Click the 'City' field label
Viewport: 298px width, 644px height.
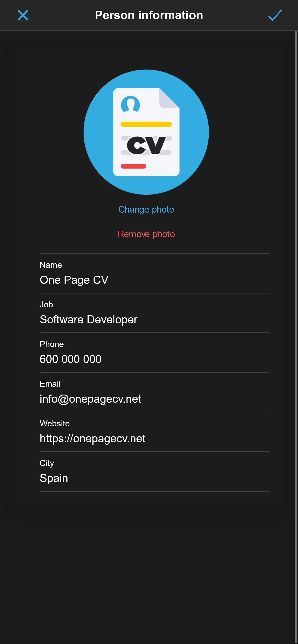pyautogui.click(x=47, y=463)
